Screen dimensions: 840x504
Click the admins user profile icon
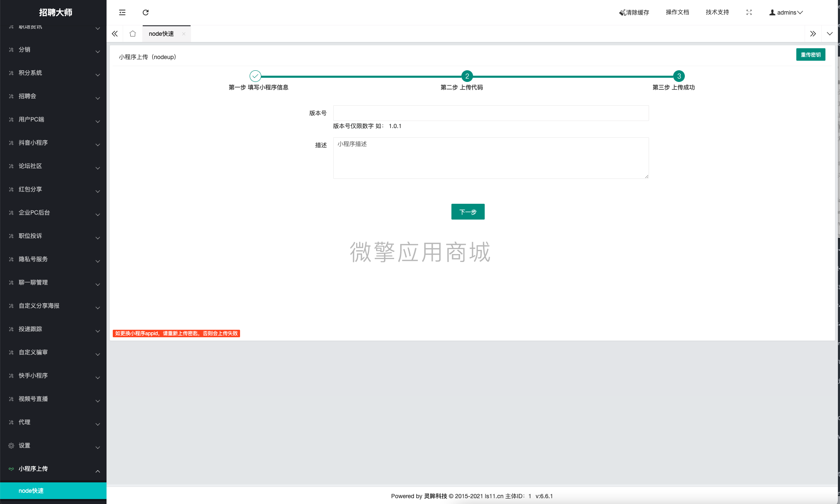[772, 12]
